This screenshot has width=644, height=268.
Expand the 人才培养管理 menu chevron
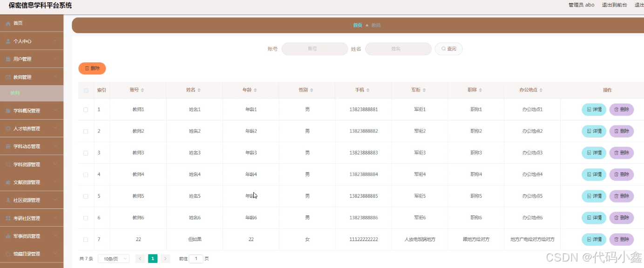pyautogui.click(x=55, y=128)
